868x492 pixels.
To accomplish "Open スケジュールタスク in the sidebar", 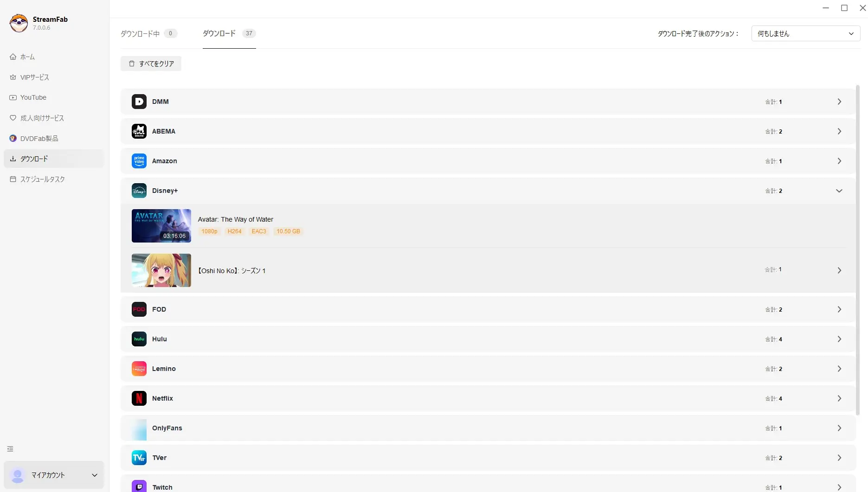I will point(54,179).
